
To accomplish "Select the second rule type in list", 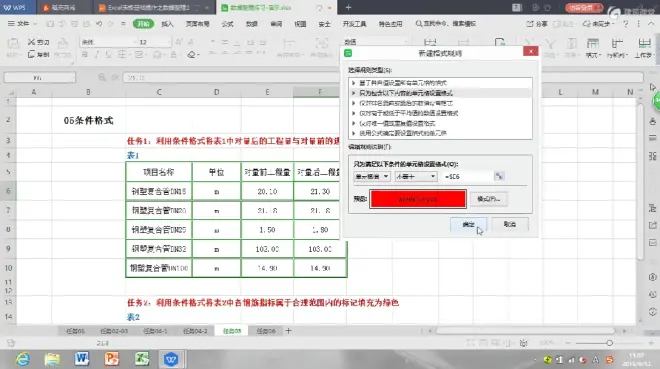I will pyautogui.click(x=440, y=93).
